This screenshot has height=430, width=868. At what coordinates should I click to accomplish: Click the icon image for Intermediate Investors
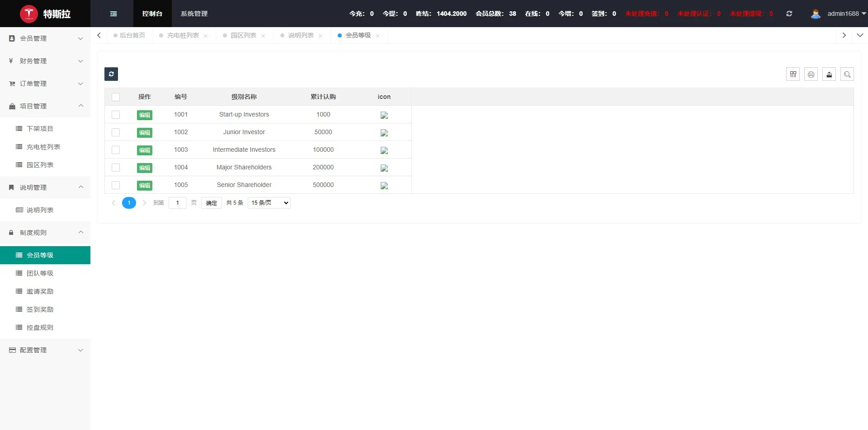click(384, 150)
